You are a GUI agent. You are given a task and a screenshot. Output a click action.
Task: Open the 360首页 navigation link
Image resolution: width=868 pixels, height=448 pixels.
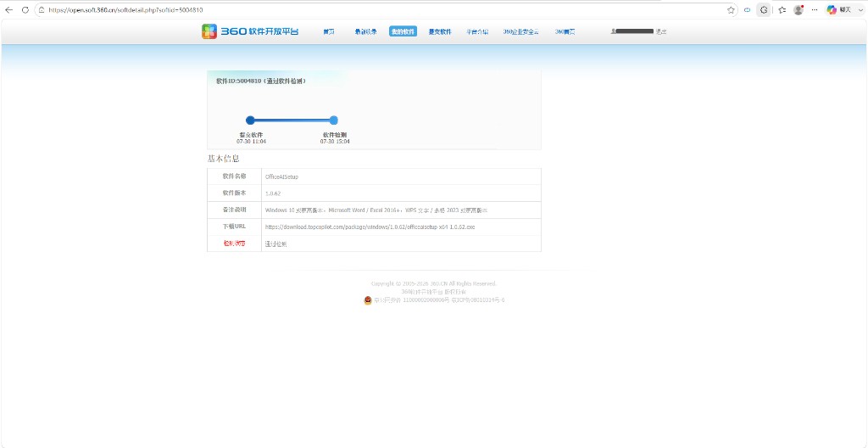565,31
